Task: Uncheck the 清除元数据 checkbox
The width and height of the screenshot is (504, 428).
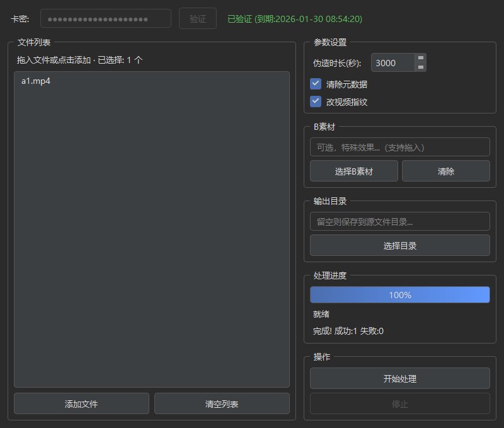Action: tap(316, 84)
